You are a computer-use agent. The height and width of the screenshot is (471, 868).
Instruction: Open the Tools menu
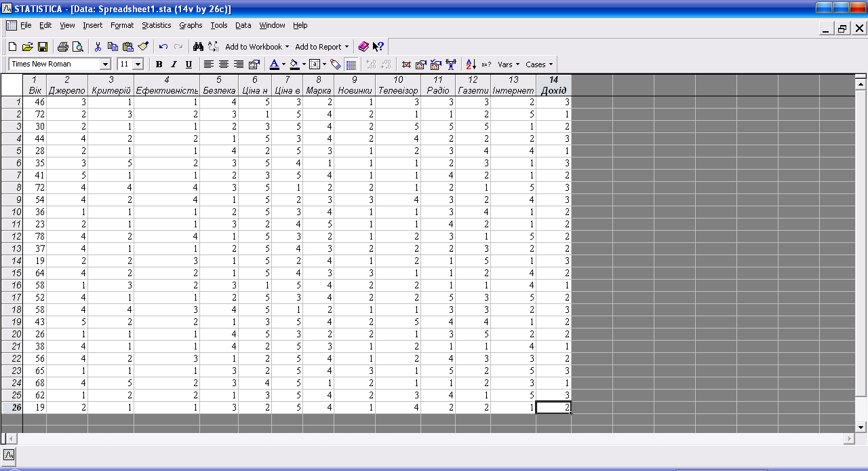(219, 25)
